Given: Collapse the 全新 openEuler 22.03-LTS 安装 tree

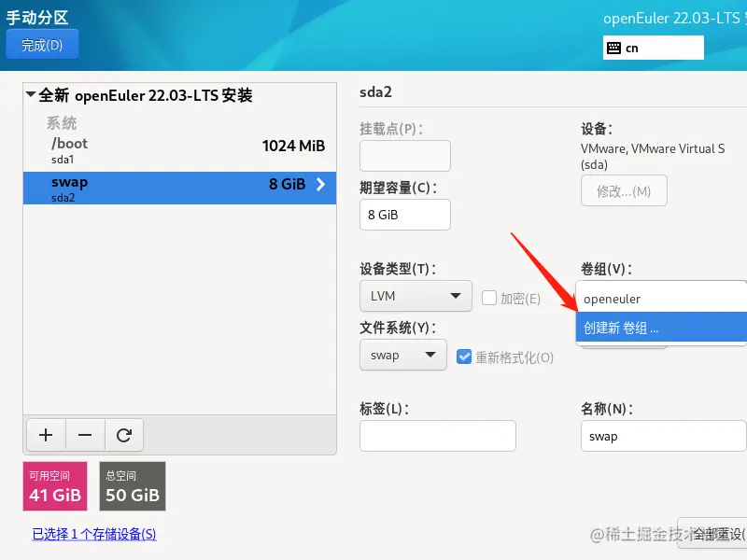Looking at the screenshot, I should coord(31,94).
